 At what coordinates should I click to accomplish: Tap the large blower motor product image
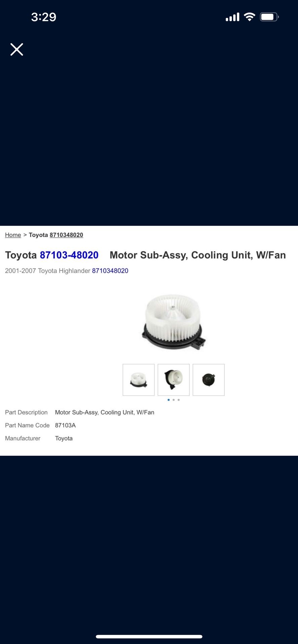[x=173, y=322]
